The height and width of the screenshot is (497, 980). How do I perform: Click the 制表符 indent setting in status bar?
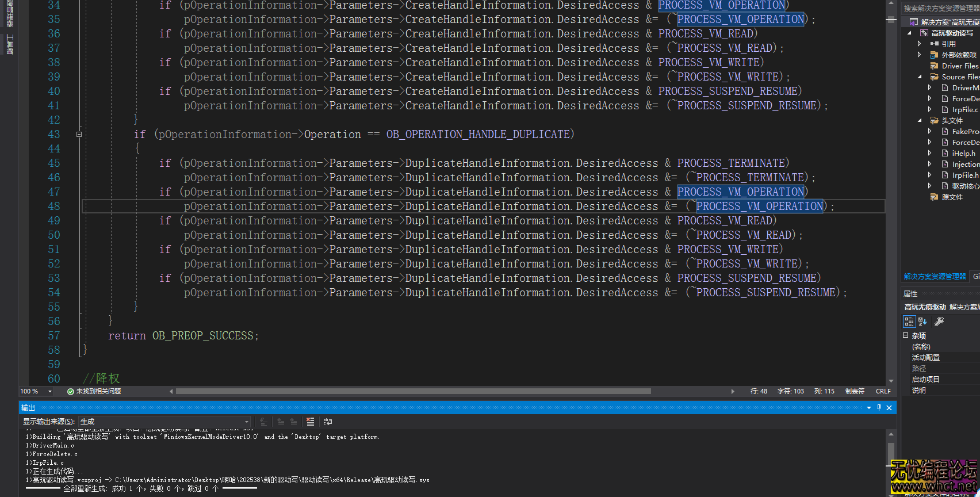(x=855, y=391)
